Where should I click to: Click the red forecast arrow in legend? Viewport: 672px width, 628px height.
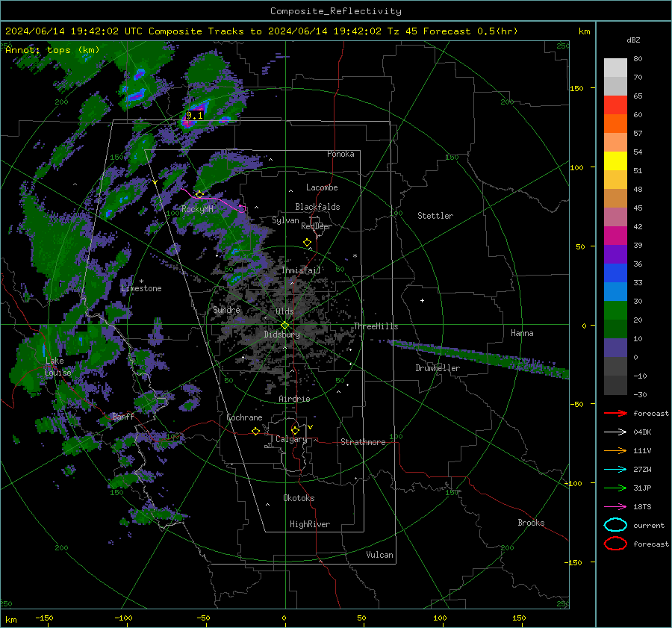click(x=615, y=413)
